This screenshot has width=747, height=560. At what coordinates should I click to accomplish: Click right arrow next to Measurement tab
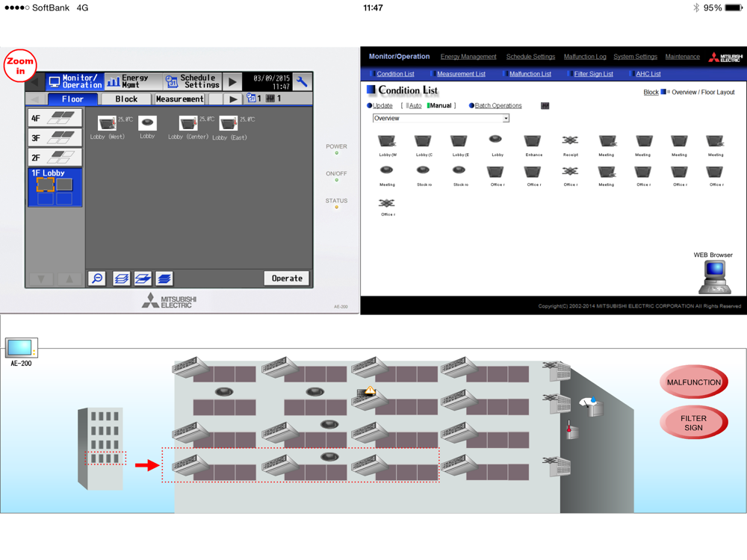(x=233, y=99)
